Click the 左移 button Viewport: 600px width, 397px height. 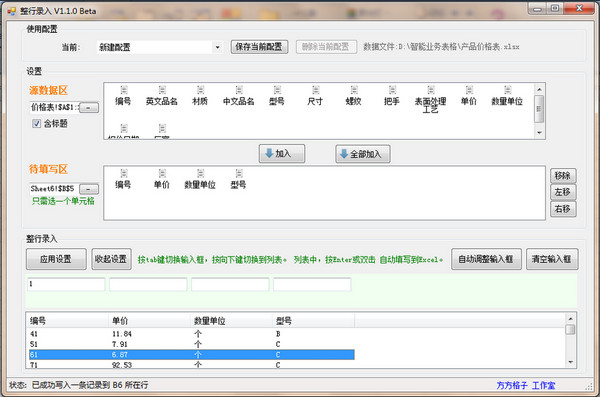tap(563, 192)
